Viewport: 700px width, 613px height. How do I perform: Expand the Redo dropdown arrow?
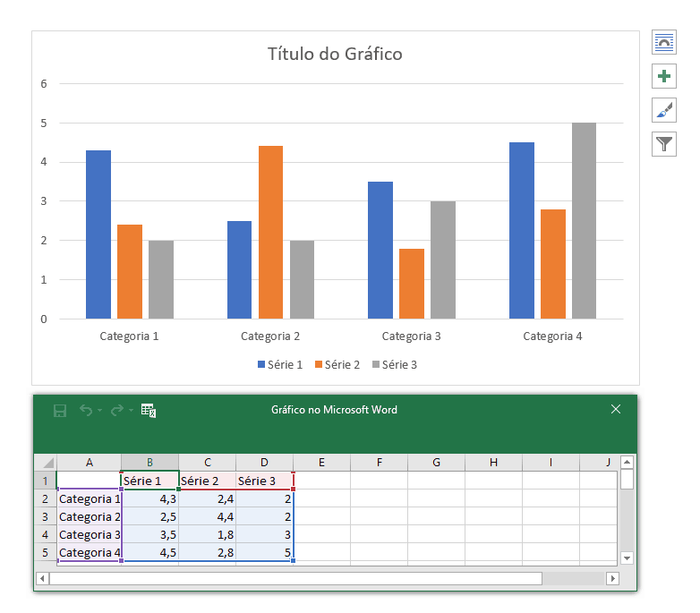(x=131, y=411)
